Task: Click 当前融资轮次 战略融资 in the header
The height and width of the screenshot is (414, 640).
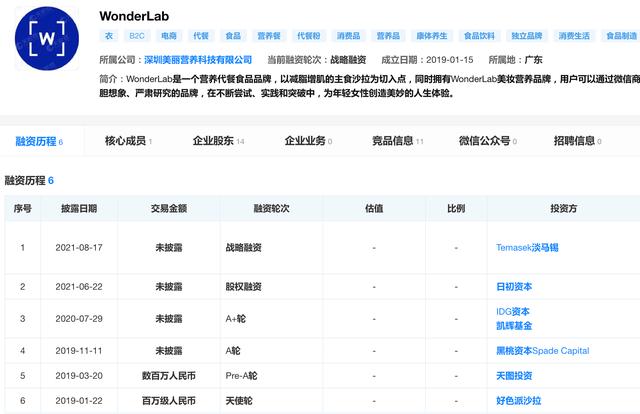Action: (317, 60)
